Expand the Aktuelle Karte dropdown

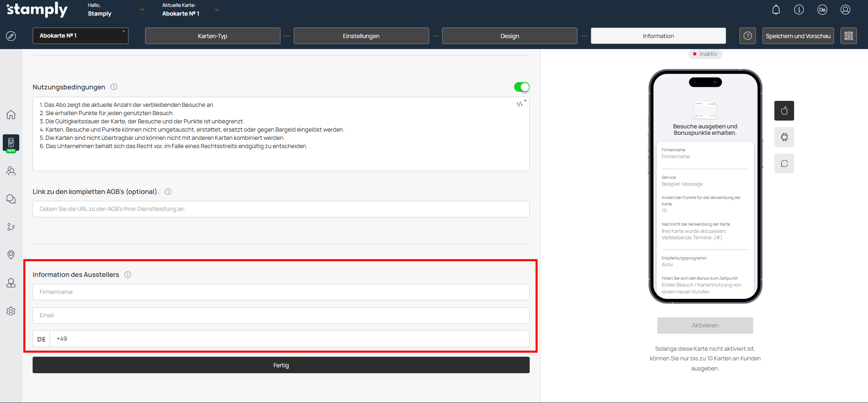217,10
